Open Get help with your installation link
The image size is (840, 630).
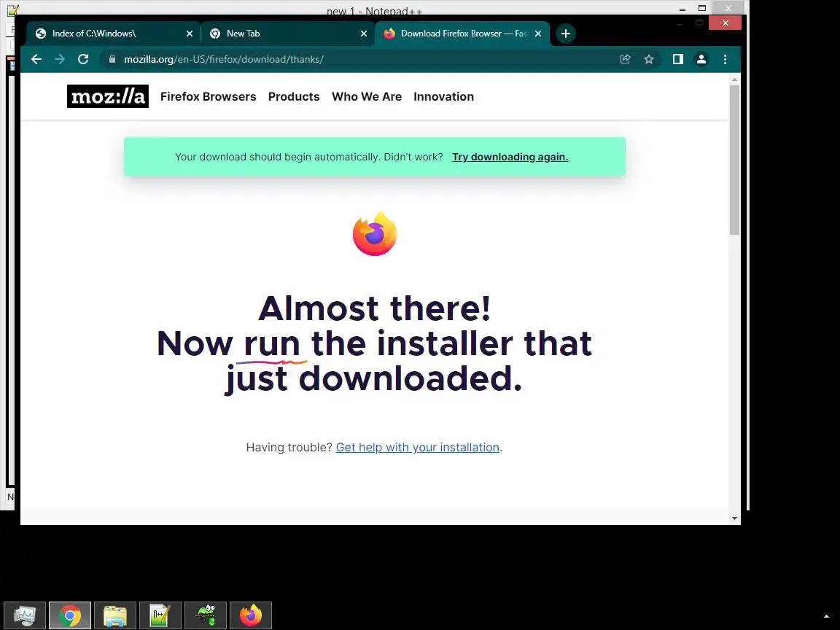click(x=417, y=447)
